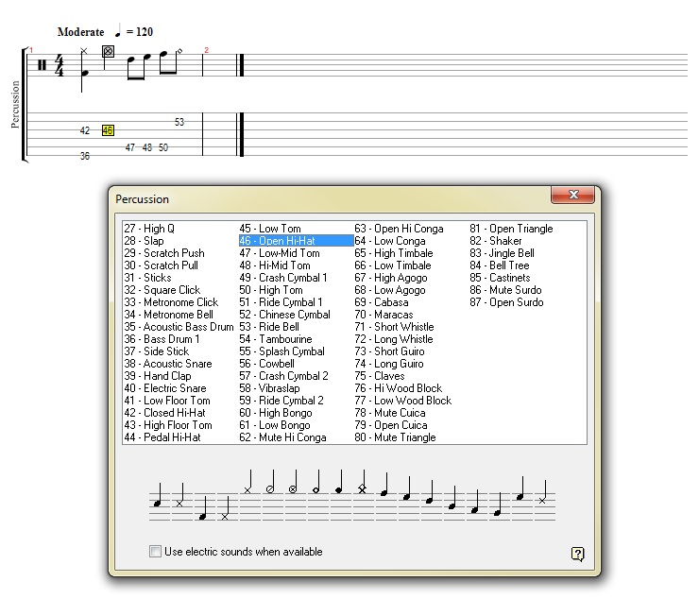Close the Percussion dialog

point(572,196)
